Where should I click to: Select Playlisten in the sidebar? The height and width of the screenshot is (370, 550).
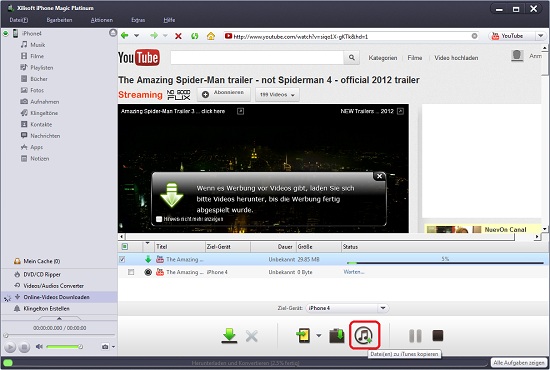pos(42,67)
